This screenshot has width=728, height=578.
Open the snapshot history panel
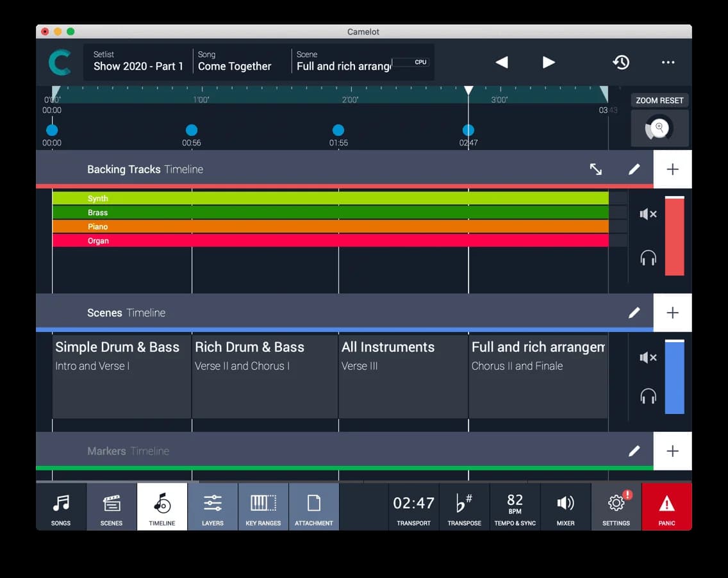click(620, 62)
